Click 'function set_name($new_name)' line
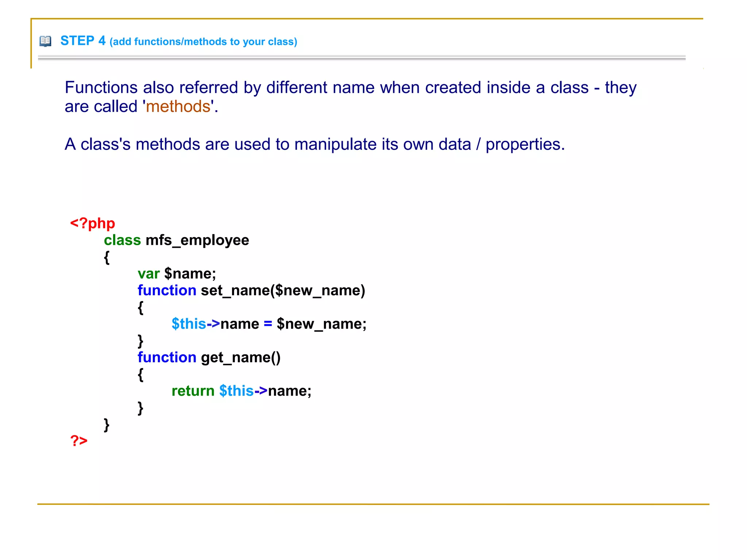Viewport: 747px width, 560px height. [x=251, y=291]
